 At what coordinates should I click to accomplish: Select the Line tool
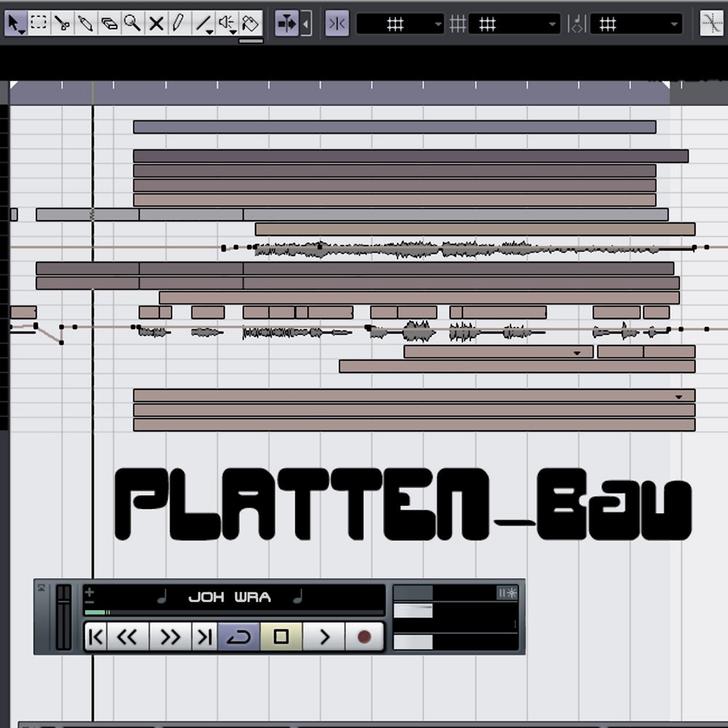tap(204, 23)
